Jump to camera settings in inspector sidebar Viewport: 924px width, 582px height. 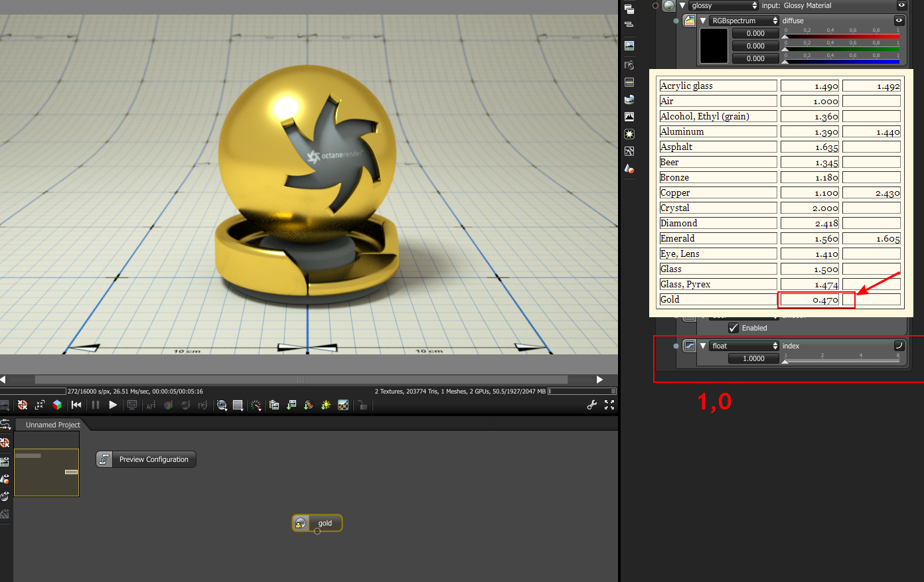point(629,65)
